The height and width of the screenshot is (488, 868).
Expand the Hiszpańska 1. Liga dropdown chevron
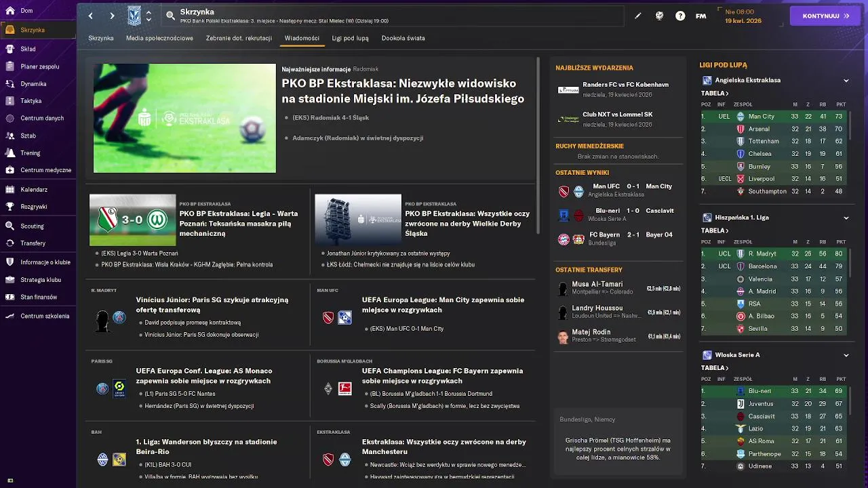[846, 218]
